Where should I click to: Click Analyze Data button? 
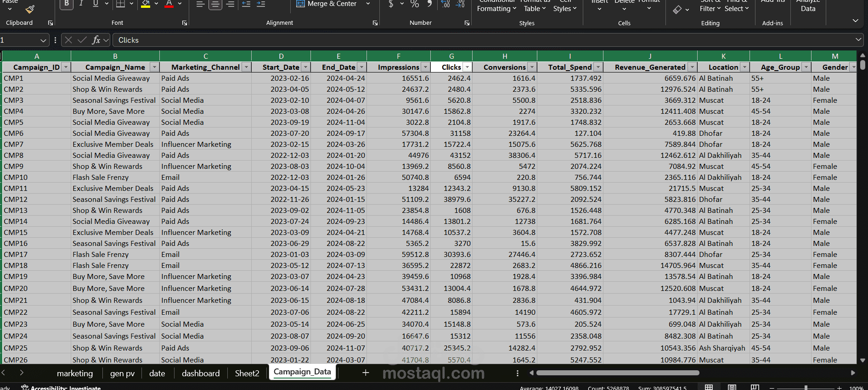808,6
